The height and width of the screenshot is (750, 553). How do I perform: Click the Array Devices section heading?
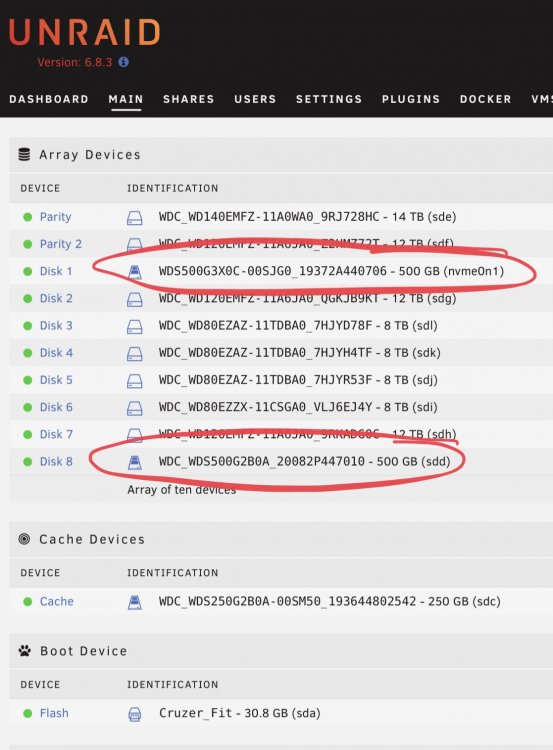90,155
